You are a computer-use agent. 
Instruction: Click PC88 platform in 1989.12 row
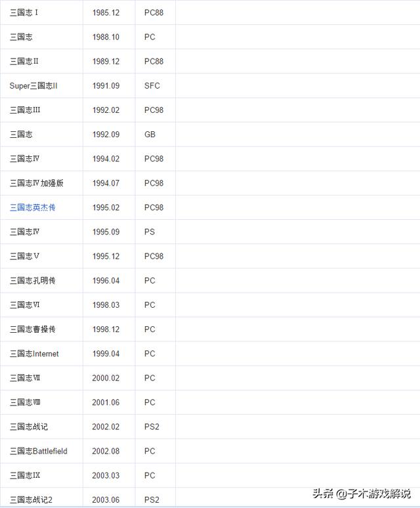click(x=154, y=61)
